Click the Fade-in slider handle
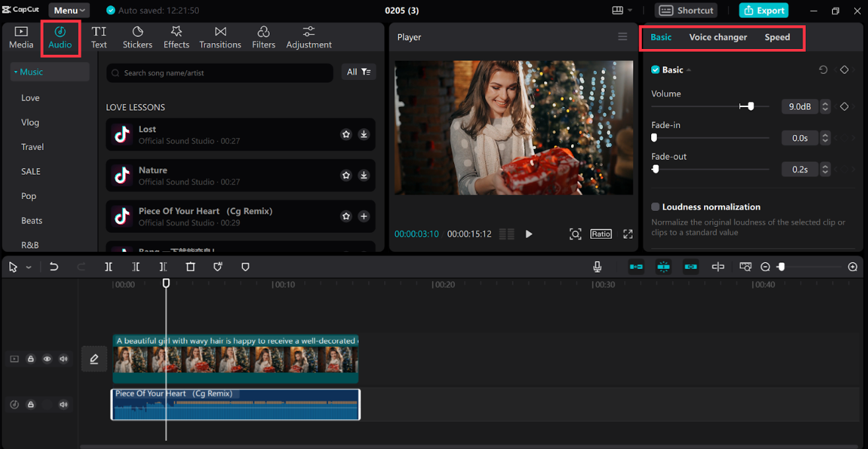The height and width of the screenshot is (449, 868). tap(654, 138)
